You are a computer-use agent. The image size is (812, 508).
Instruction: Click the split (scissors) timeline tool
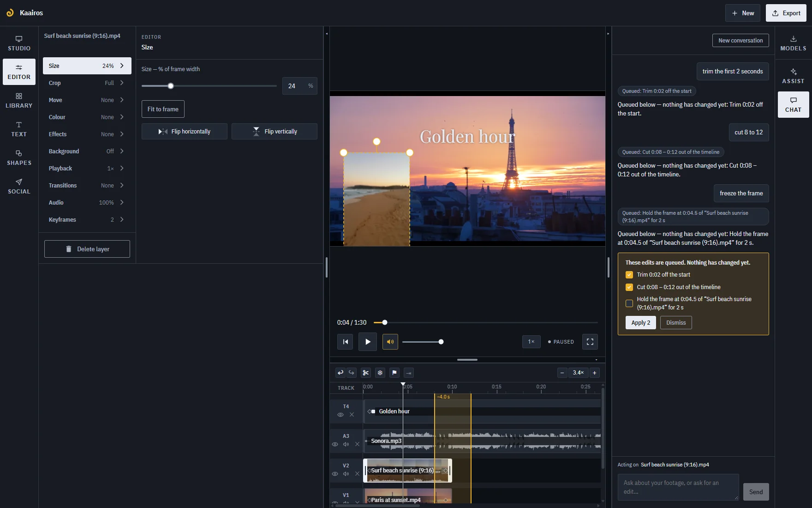pos(366,373)
